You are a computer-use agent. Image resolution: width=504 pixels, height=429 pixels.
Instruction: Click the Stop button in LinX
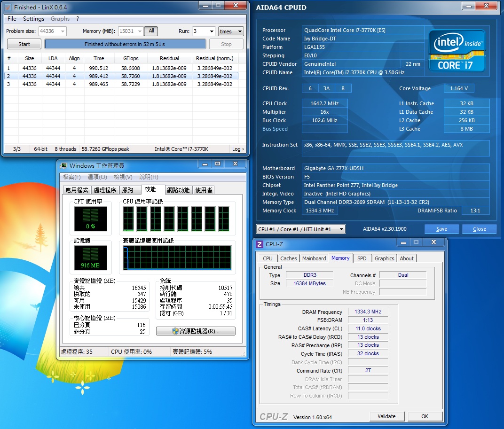[x=226, y=44]
